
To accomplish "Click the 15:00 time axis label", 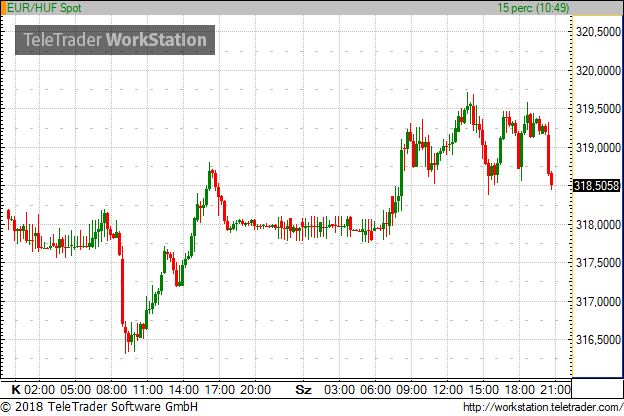I will pos(483,389).
